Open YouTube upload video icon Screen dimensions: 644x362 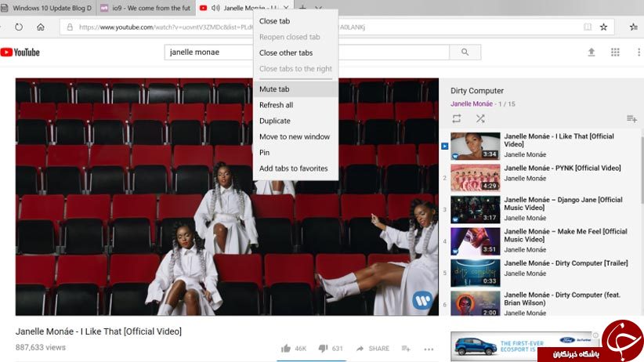click(x=591, y=52)
